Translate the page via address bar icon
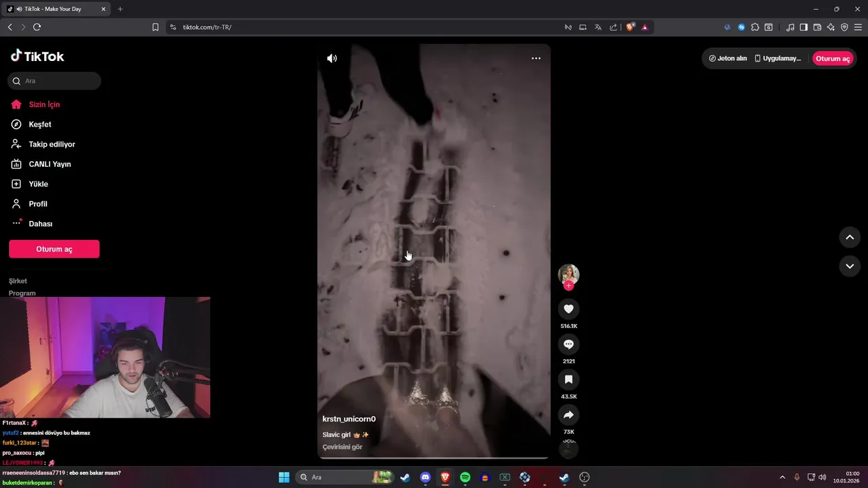 click(597, 27)
